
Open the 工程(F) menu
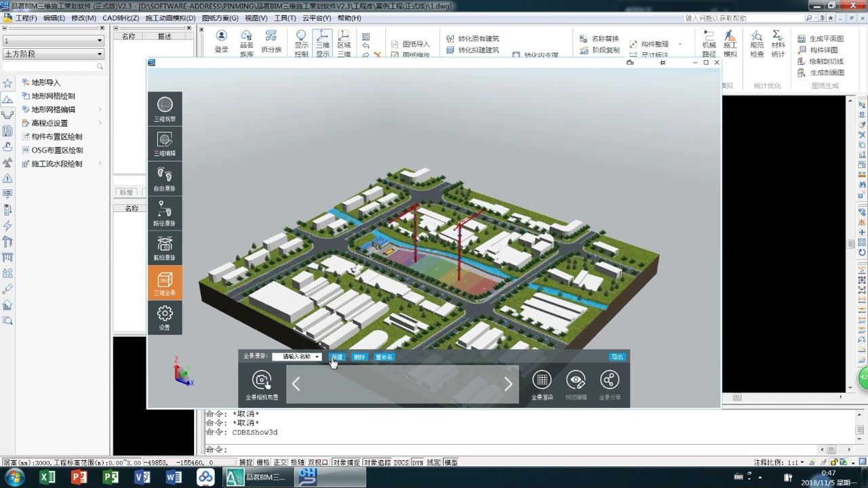(26, 18)
